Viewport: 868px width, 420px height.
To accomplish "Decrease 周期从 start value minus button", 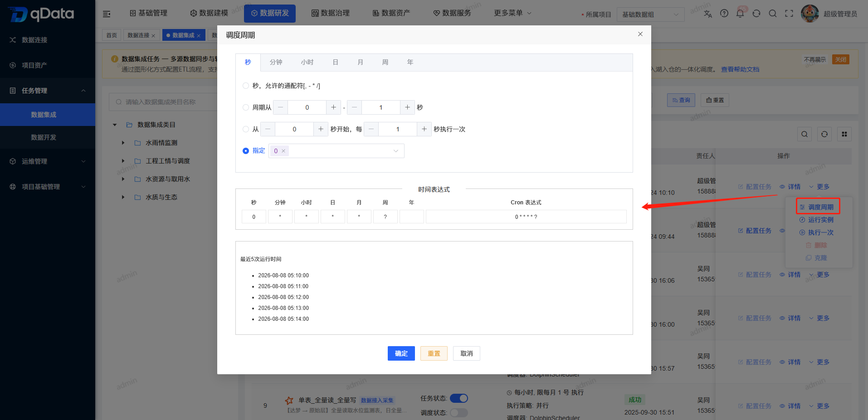I will [x=280, y=107].
